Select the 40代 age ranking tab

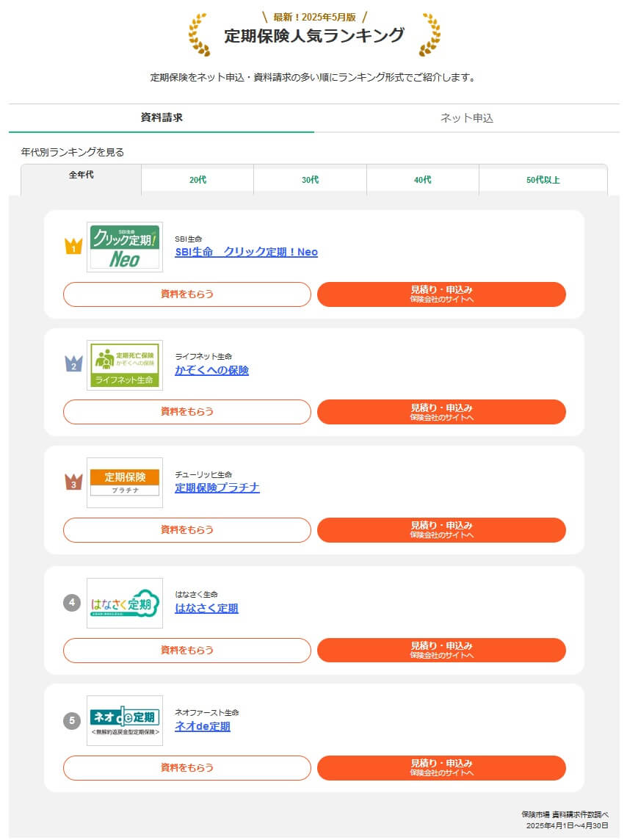(x=422, y=180)
